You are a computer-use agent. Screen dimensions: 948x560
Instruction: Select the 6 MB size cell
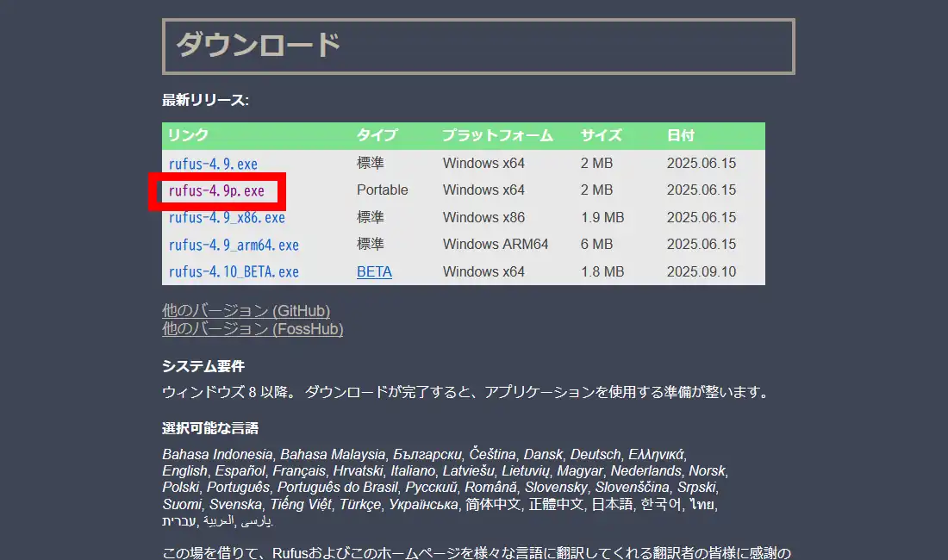coord(596,244)
